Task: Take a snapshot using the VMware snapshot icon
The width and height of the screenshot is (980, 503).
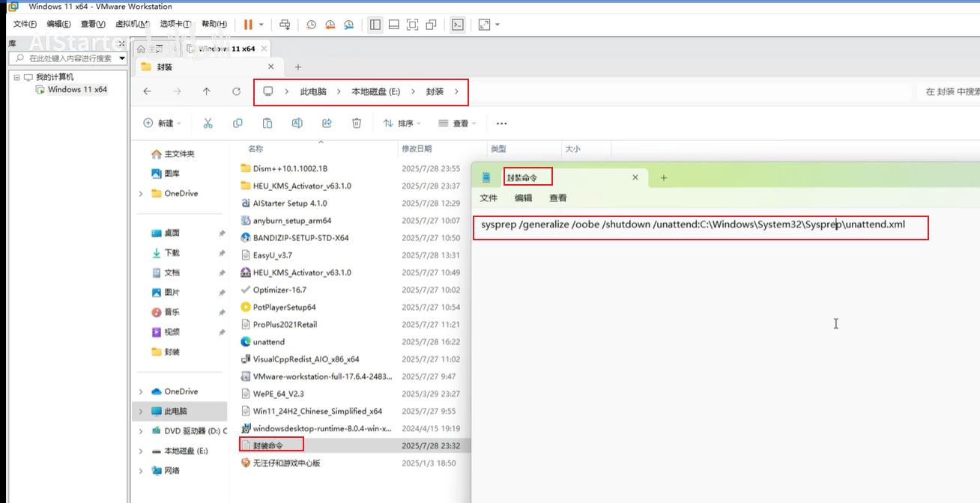Action: [312, 25]
